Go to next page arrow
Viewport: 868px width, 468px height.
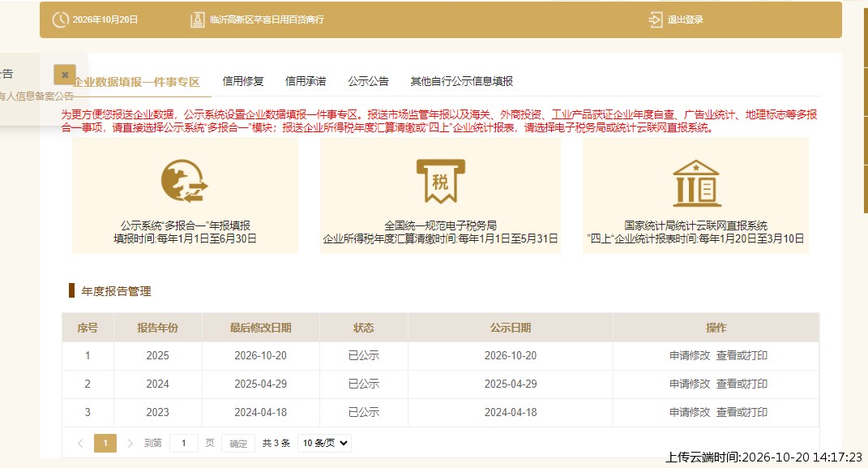[x=130, y=443]
